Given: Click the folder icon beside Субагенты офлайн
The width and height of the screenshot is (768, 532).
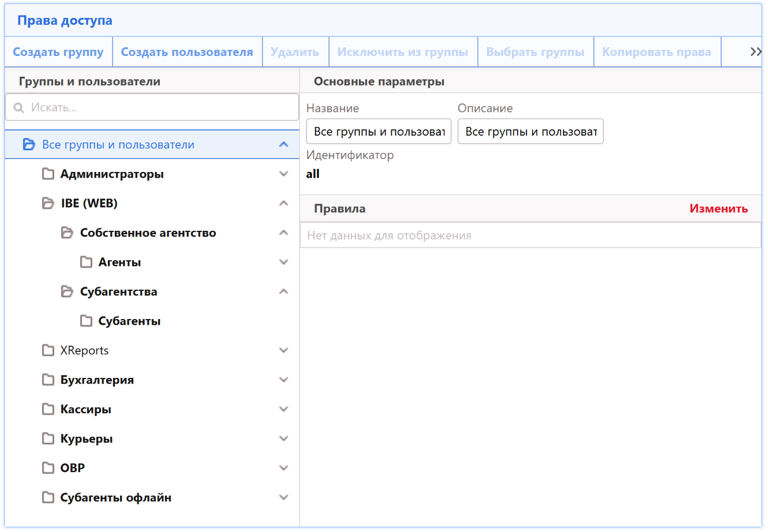Looking at the screenshot, I should 48,497.
